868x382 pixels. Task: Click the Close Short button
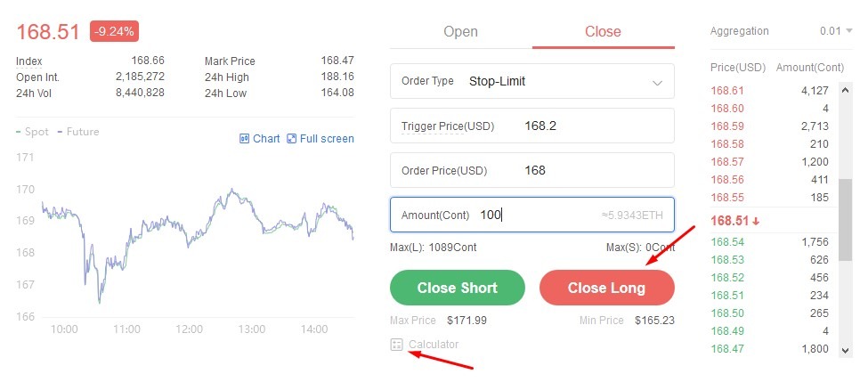[458, 288]
